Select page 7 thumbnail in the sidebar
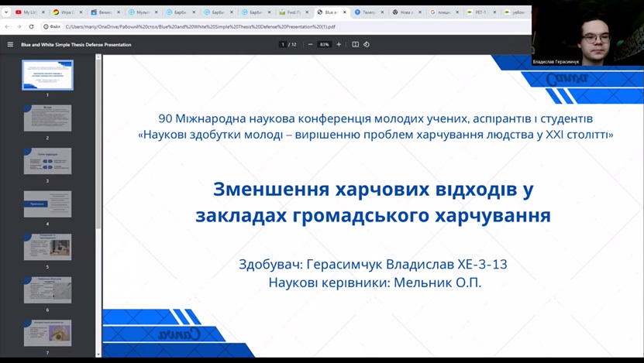Image resolution: width=644 pixels, height=363 pixels. (47, 333)
